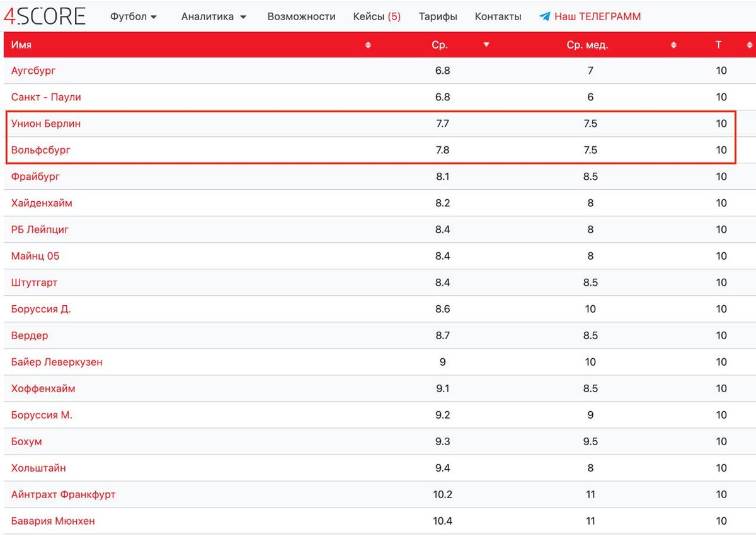Image resolution: width=756 pixels, height=536 pixels.
Task: Select the 7.8 average for Вольфсбург
Action: tap(443, 150)
